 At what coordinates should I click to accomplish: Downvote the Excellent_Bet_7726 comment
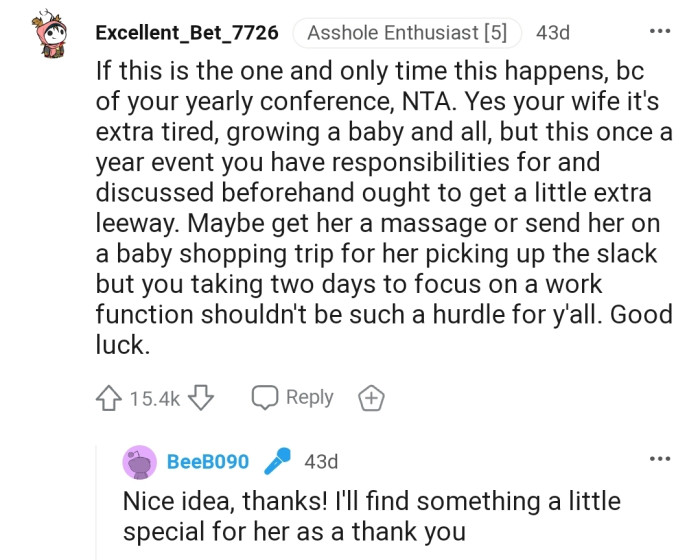coord(202,398)
